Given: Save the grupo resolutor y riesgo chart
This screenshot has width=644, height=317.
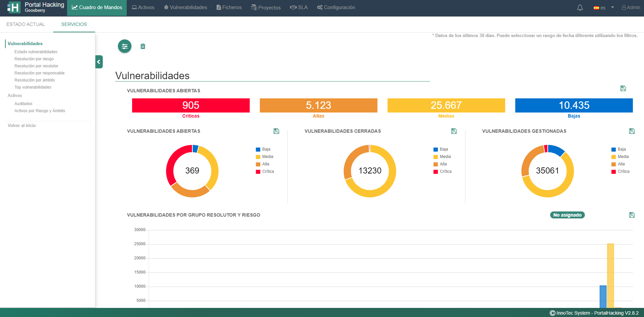Looking at the screenshot, I should 632,215.
